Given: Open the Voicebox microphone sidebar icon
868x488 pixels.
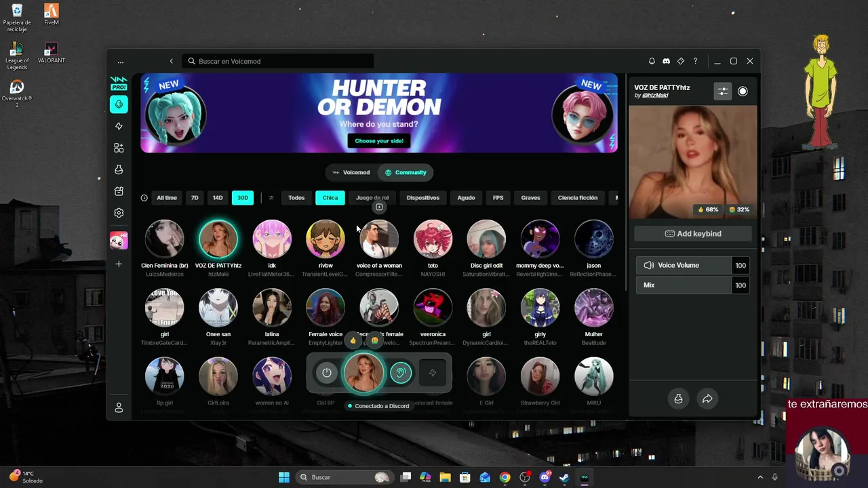Looking at the screenshot, I should pos(119,104).
